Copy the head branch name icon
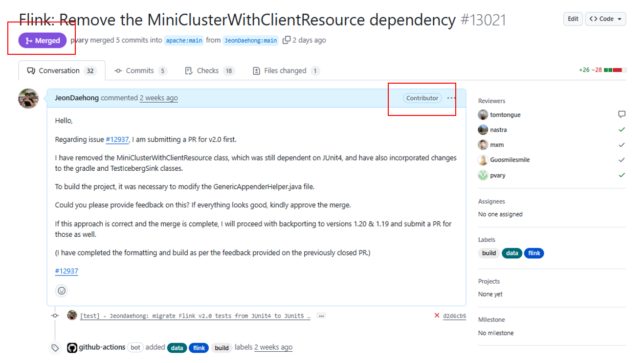Screen dimensions: 644x363 (x=287, y=40)
